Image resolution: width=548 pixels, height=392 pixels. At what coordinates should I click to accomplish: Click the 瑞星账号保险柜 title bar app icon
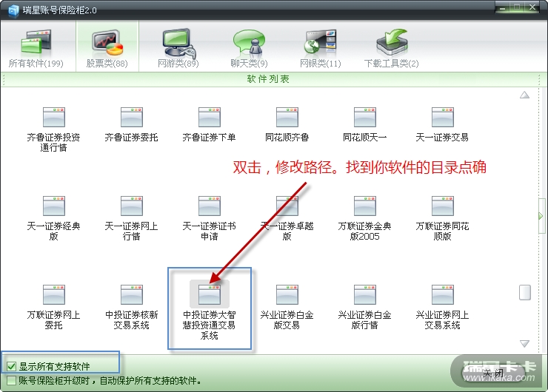tap(13, 10)
